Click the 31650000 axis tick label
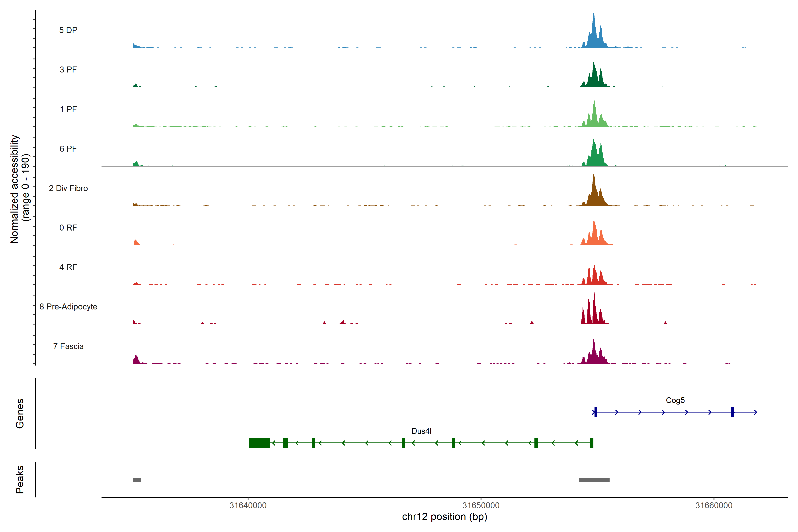This screenshot has width=798, height=532. tap(481, 506)
